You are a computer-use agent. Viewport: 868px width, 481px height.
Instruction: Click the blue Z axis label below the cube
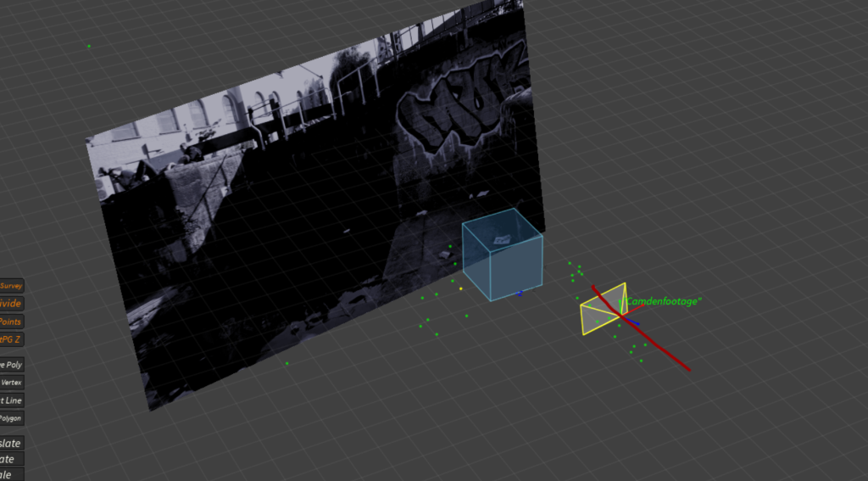(x=520, y=294)
